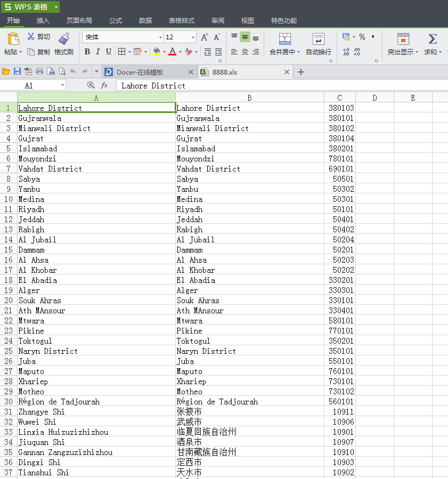The image size is (448, 479).
Task: Apply percent style with % icon
Action: 362,37
